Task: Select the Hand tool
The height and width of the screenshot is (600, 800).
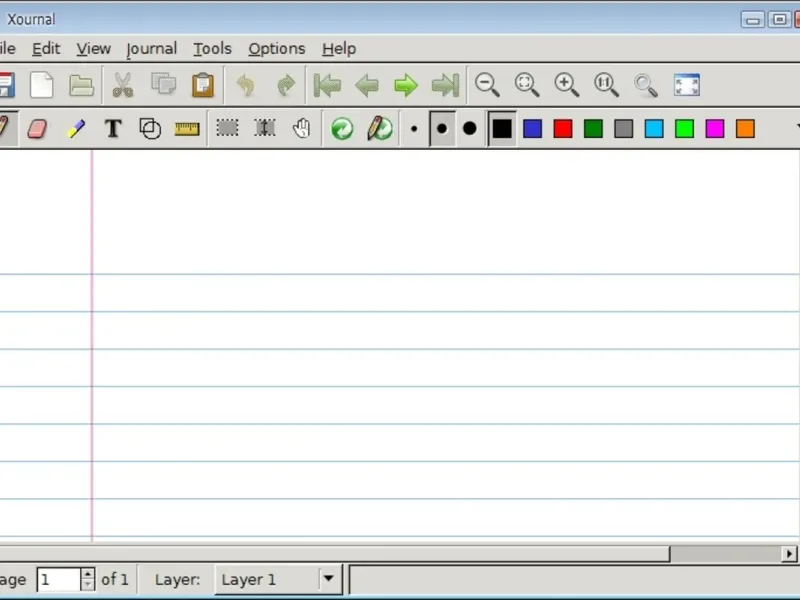Action: coord(302,129)
